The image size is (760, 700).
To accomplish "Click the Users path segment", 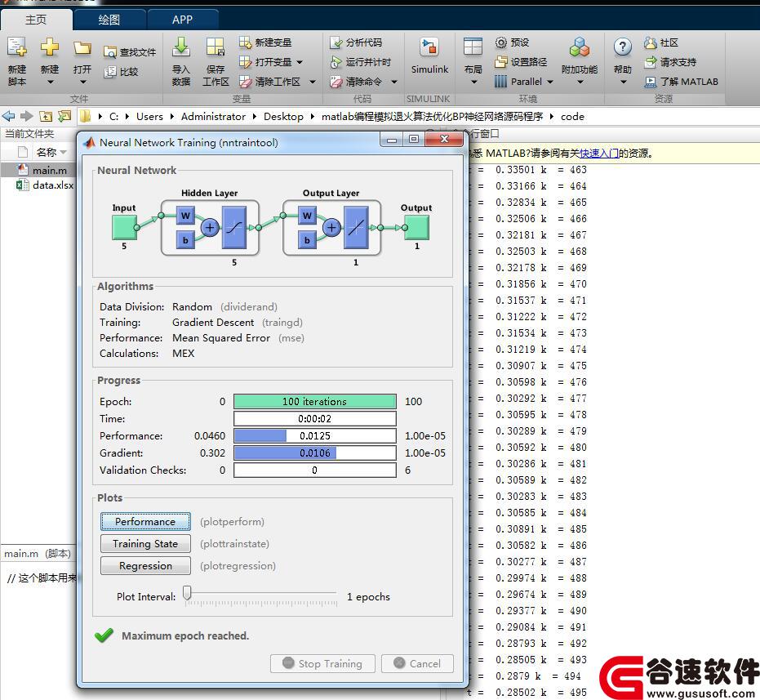I will (x=149, y=117).
